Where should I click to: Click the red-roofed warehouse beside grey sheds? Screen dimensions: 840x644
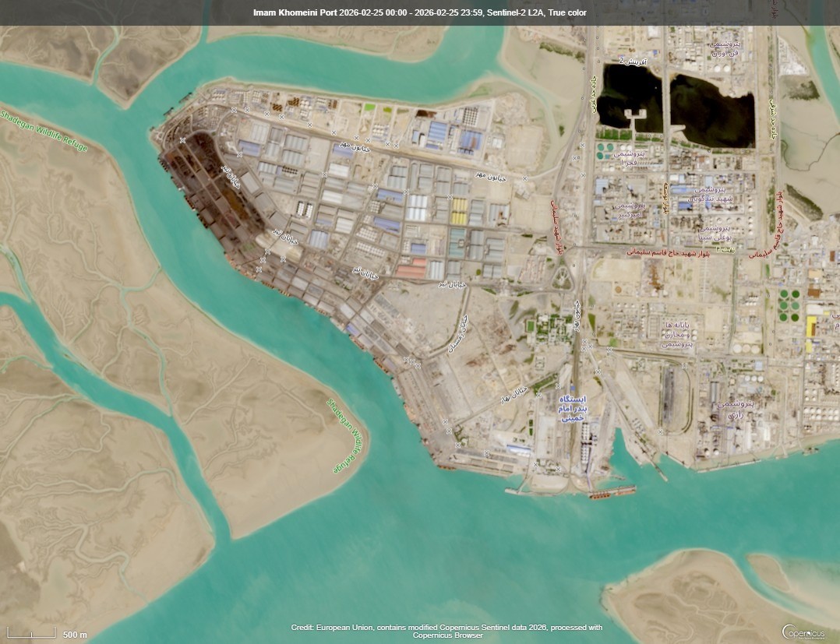tap(411, 269)
